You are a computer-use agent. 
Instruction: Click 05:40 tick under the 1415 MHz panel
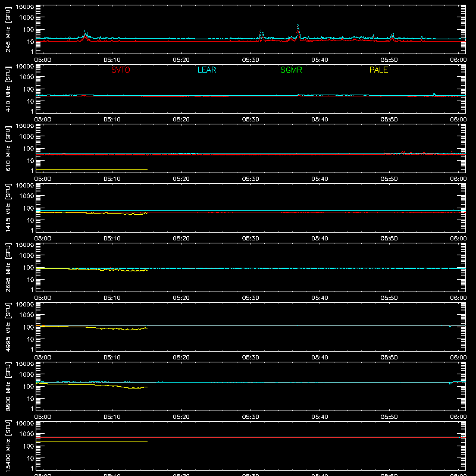pyautogui.click(x=320, y=239)
